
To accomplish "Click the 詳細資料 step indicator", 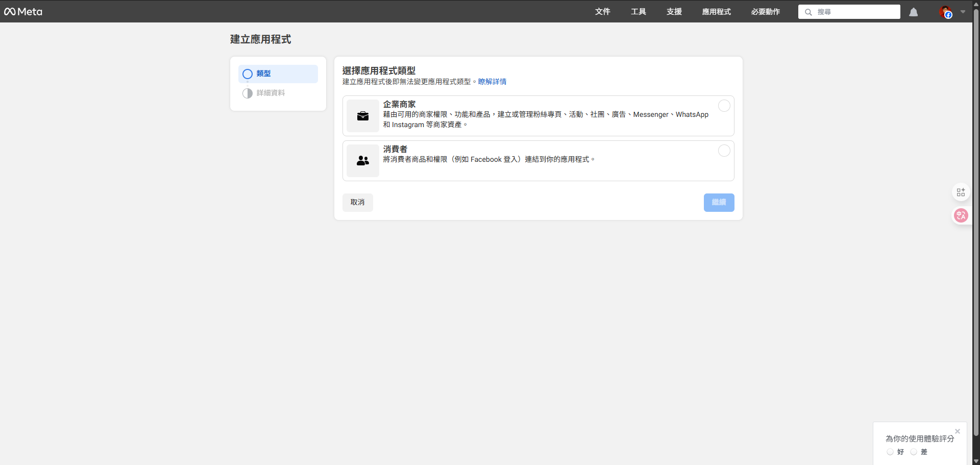I will point(248,93).
